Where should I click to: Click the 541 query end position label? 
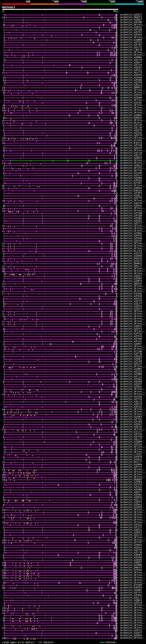click(115, 11)
